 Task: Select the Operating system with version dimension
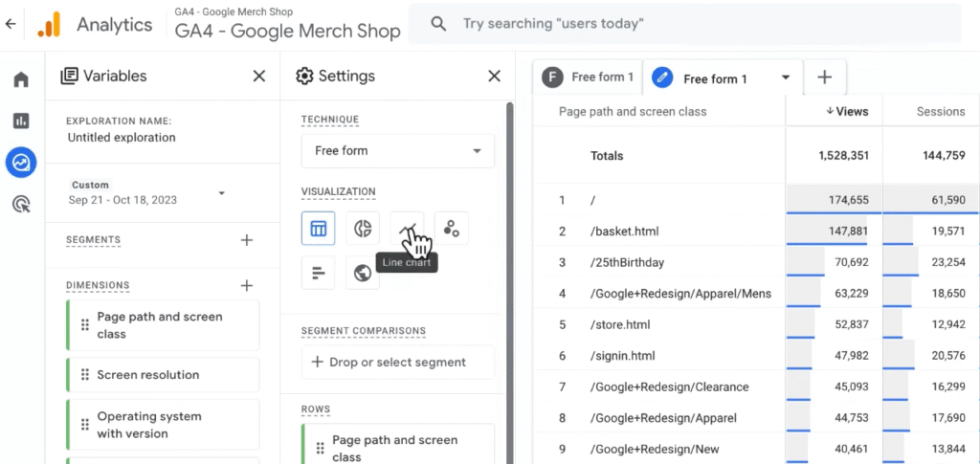point(163,425)
